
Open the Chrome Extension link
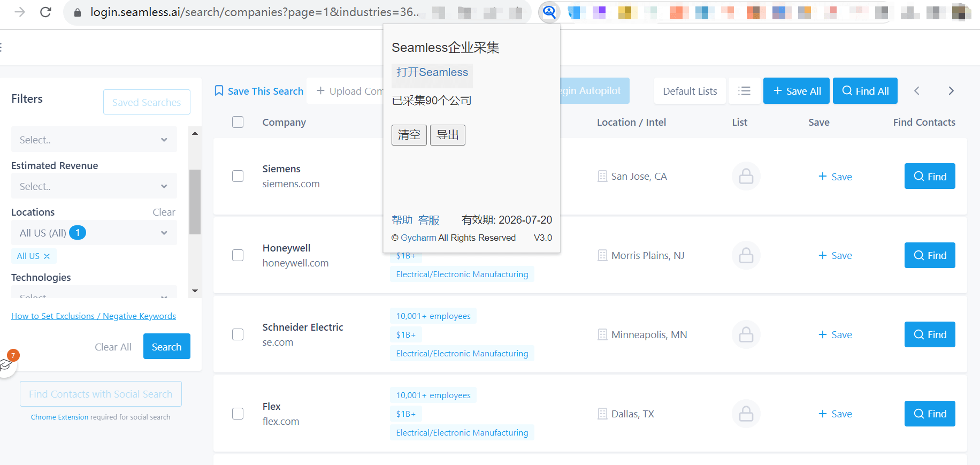(59, 417)
